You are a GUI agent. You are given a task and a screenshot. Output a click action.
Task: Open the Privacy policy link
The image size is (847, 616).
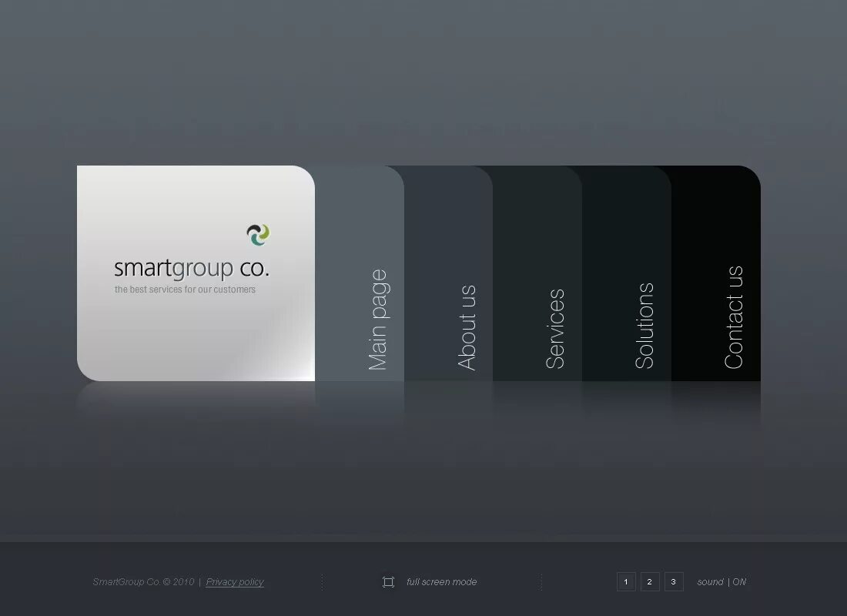coord(234,582)
